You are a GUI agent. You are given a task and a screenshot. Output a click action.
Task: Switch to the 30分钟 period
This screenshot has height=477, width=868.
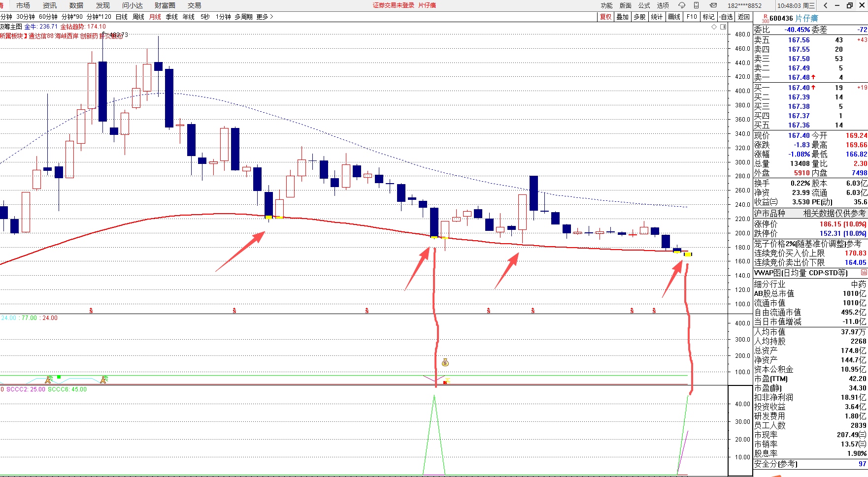26,17
